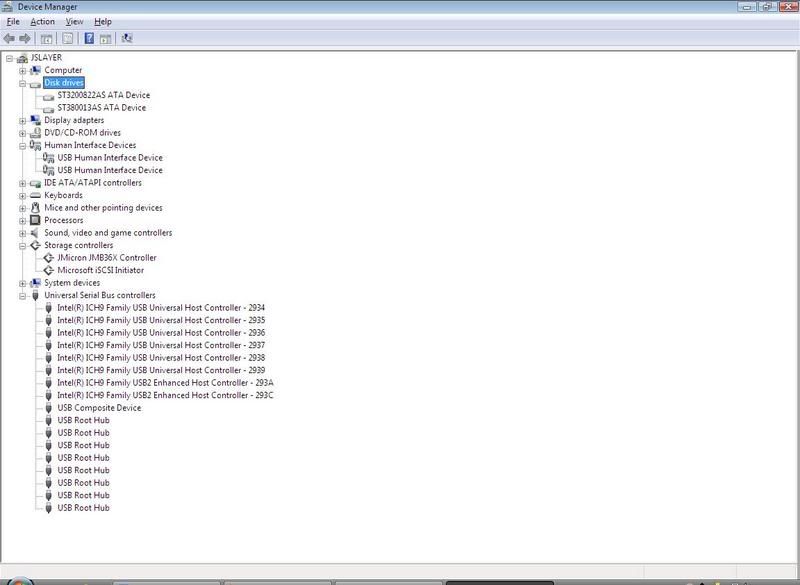This screenshot has width=800, height=585.
Task: Click the ST3200822AS disk drive icon
Action: pos(48,96)
